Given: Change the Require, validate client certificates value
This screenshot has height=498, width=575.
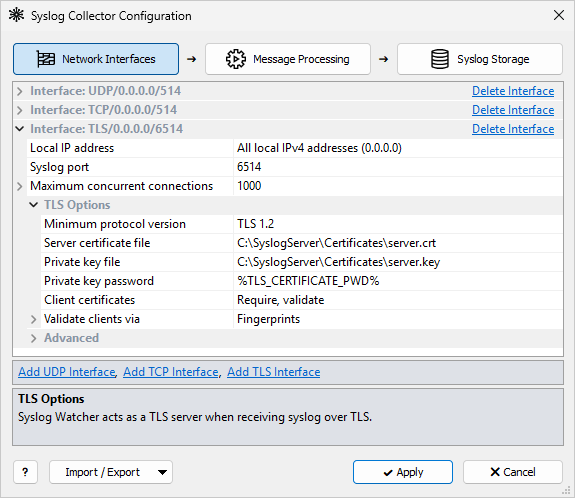Looking at the screenshot, I should [398, 300].
